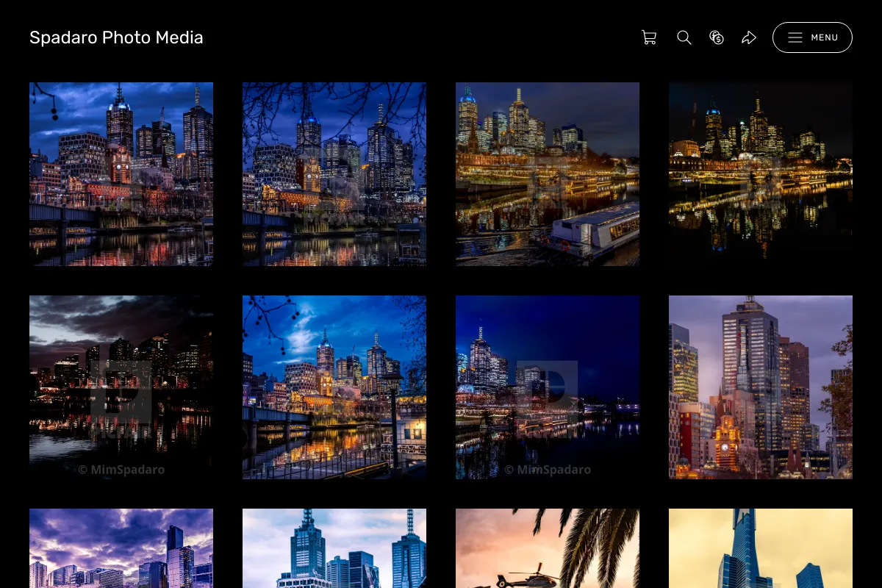
Task: Open first skyline photo with hanging lights
Action: coord(121,174)
